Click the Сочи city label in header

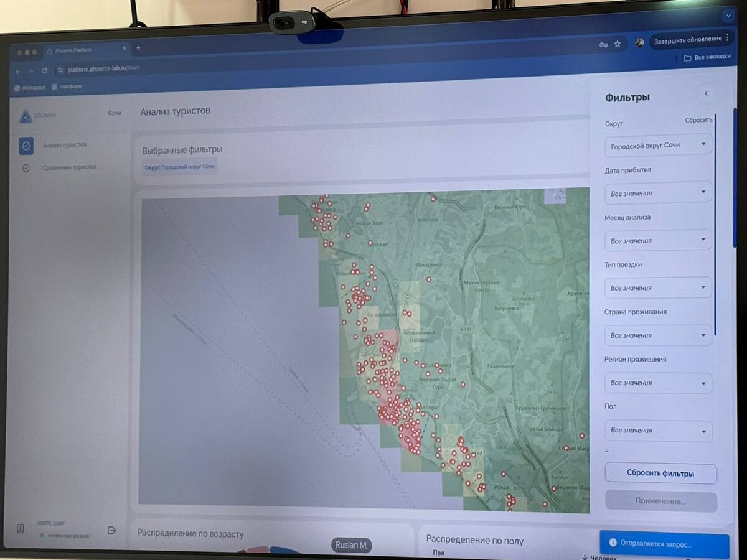(x=115, y=113)
